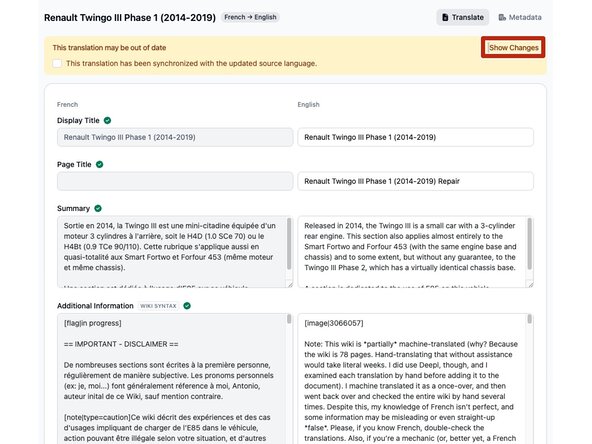Viewport: 592px width, 444px height.
Task: Click the green checkmark beside Page Title
Action: tap(100, 164)
